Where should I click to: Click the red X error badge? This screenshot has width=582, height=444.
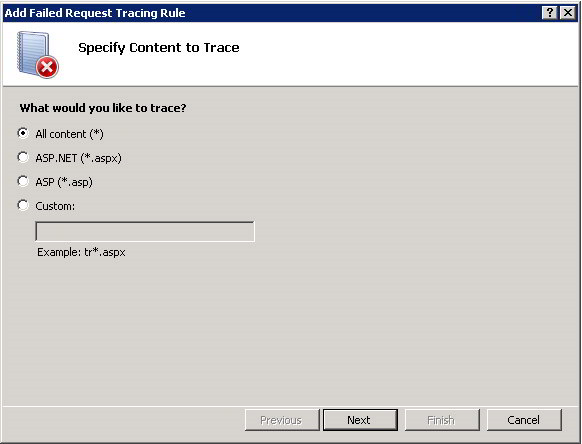coord(47,67)
